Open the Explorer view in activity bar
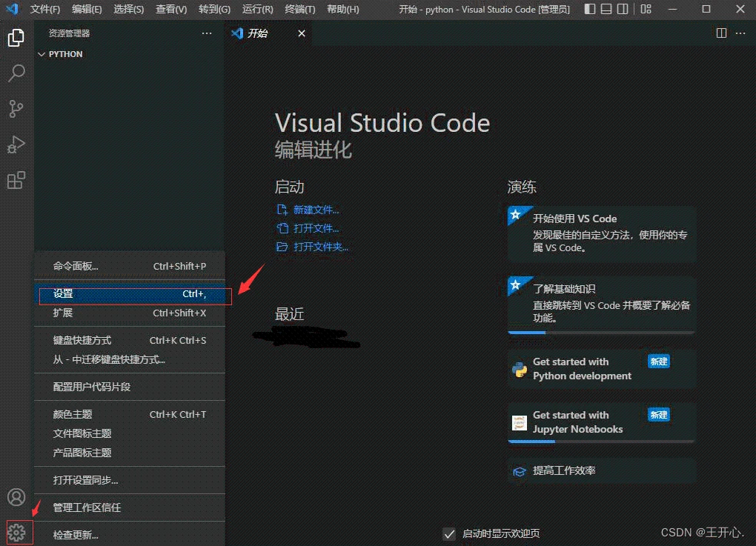Screen dimensions: 756x546 16,38
